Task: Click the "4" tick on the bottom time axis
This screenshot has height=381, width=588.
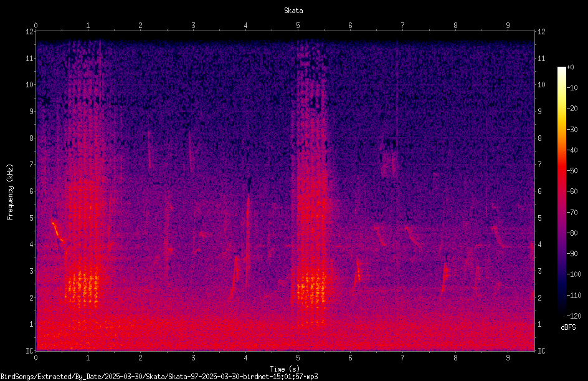Action: (245, 358)
